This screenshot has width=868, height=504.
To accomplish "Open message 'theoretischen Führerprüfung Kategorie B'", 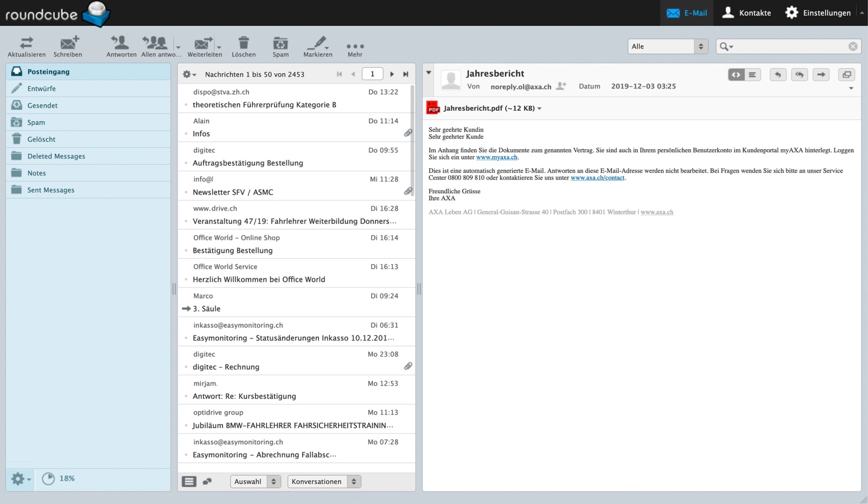I will pyautogui.click(x=296, y=98).
